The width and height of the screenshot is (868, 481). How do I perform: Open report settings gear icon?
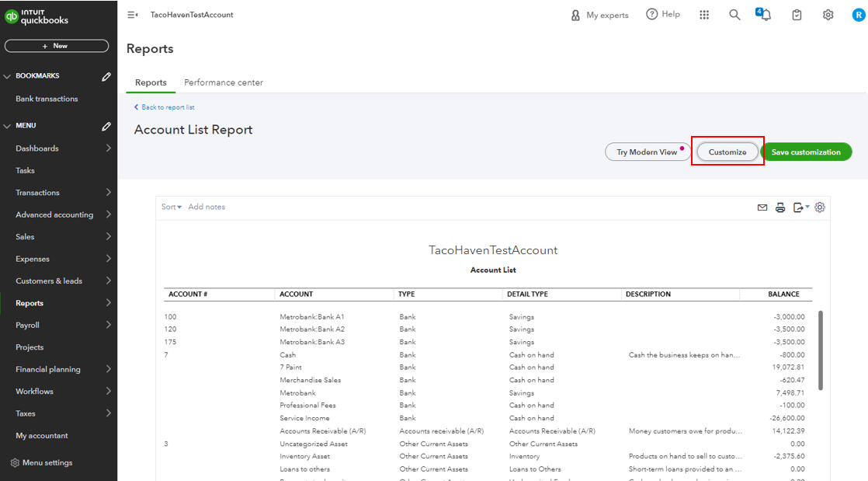pos(820,207)
